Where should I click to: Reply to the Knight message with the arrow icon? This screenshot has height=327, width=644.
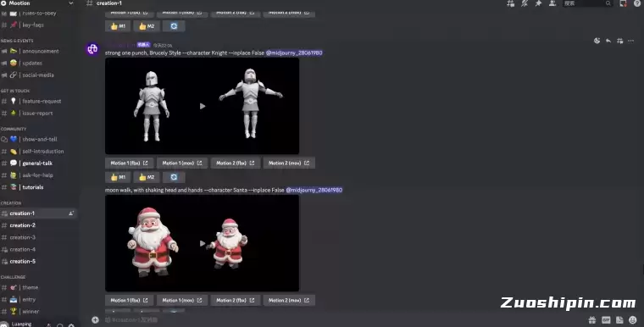click(608, 41)
